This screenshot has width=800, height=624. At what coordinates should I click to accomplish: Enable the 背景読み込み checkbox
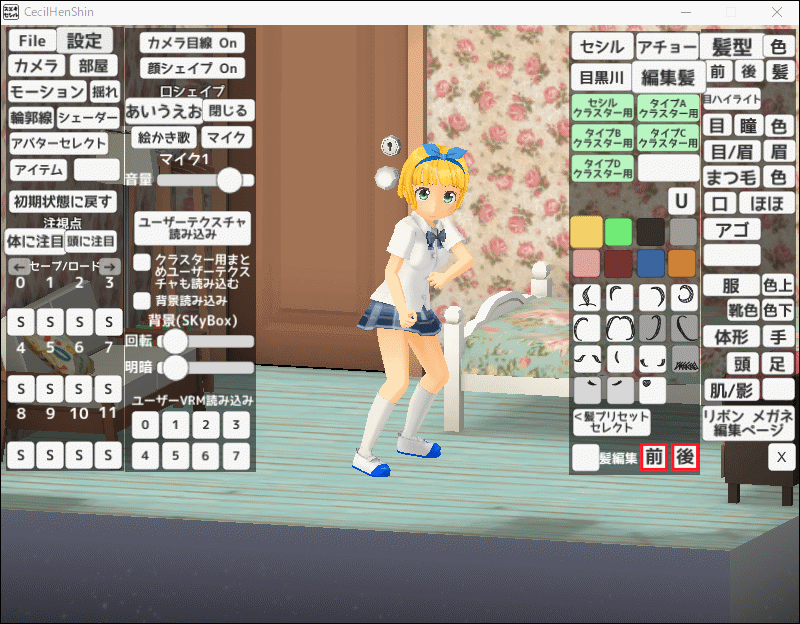point(143,300)
